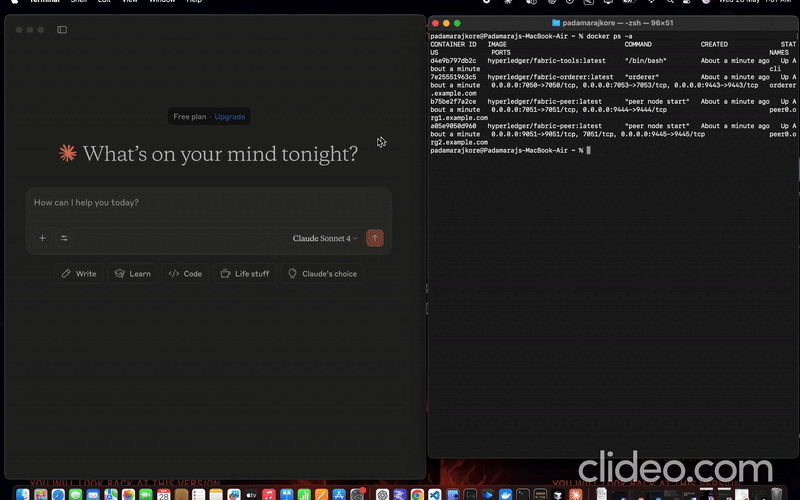Click container ID 7e25551963c5 in Terminal
This screenshot has width=800, height=500.
(453, 77)
